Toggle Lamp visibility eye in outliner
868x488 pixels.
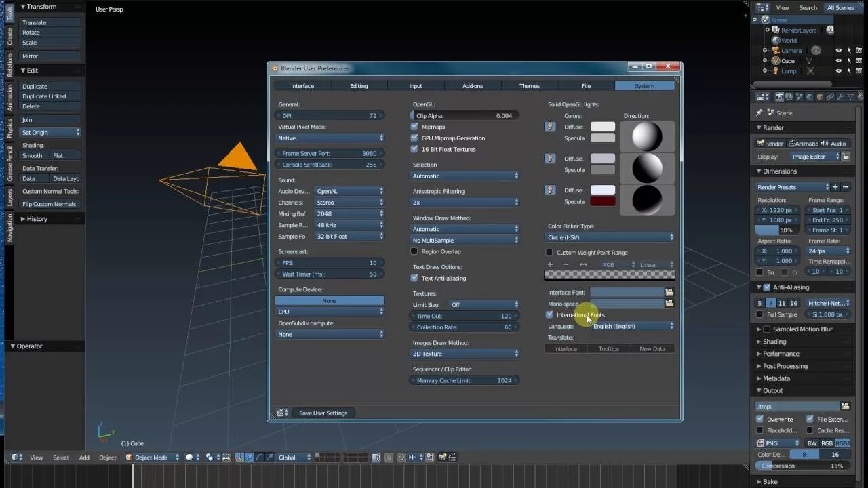pos(839,71)
